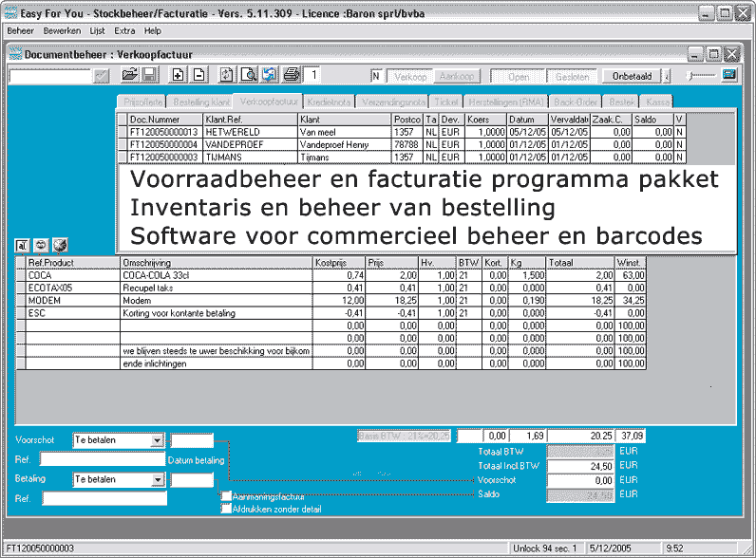Click the Documentbeheer window title icon
Screen dimensions: 756x558
tap(15, 53)
